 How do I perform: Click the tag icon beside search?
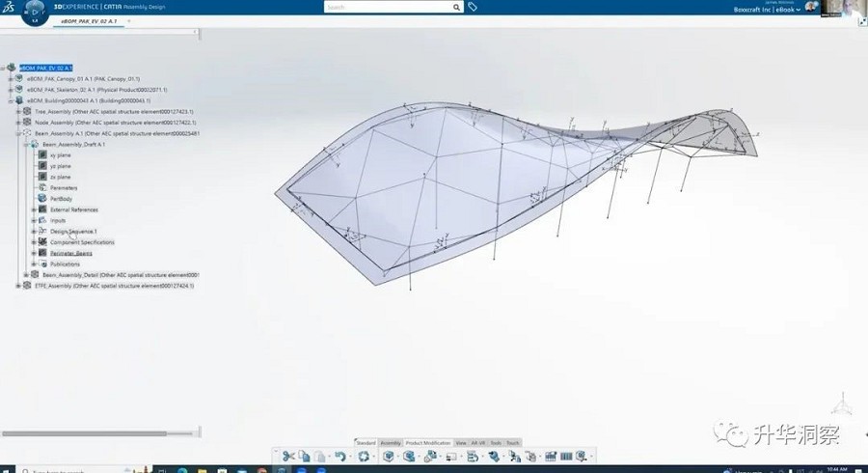473,7
